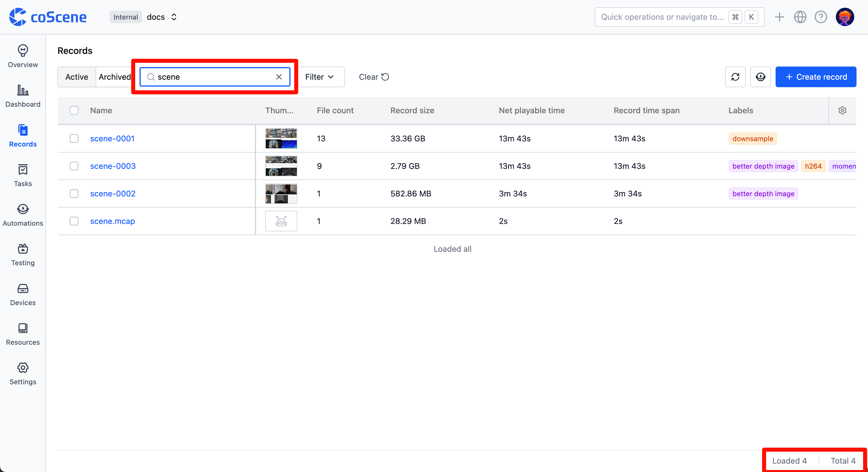The image size is (868, 472).
Task: Open Automations from the sidebar
Action: pos(22,215)
